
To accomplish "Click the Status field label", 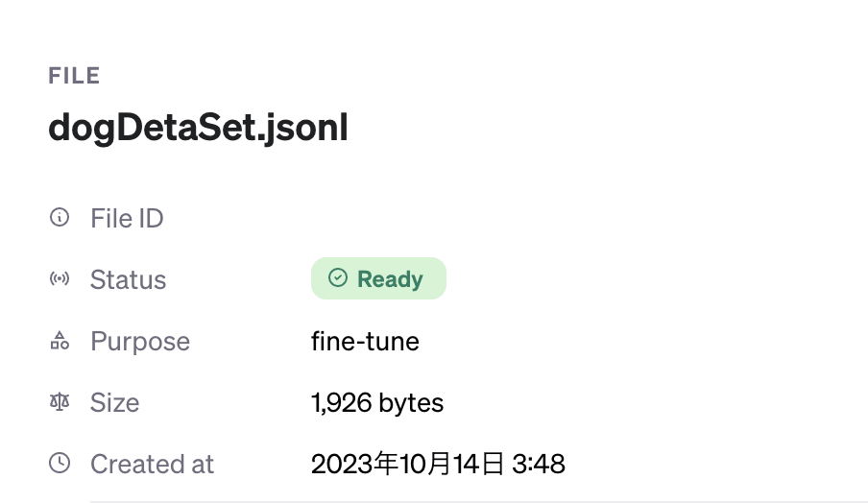I will point(128,280).
